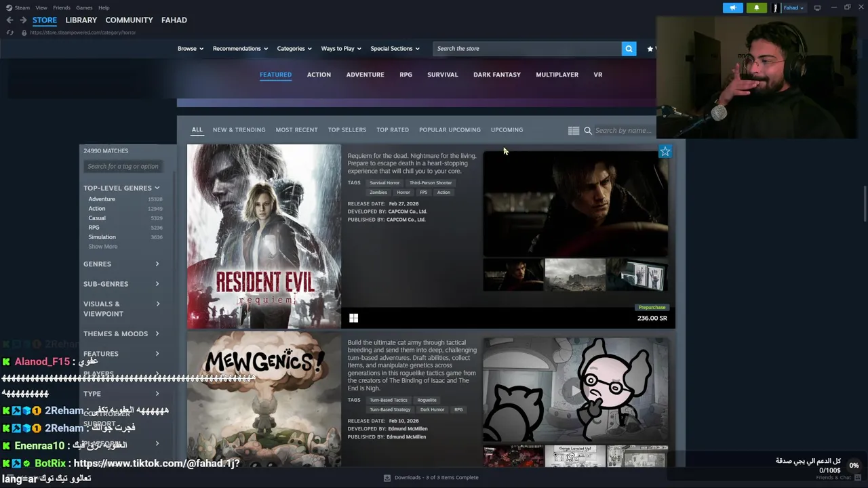Collapse the Top-Level Genres section
Image resolution: width=868 pixels, height=488 pixels.
click(121, 188)
